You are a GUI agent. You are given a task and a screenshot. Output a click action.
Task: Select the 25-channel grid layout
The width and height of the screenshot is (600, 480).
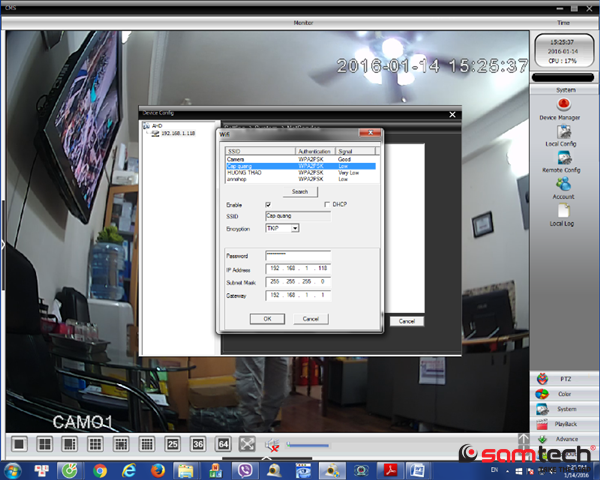(x=172, y=443)
